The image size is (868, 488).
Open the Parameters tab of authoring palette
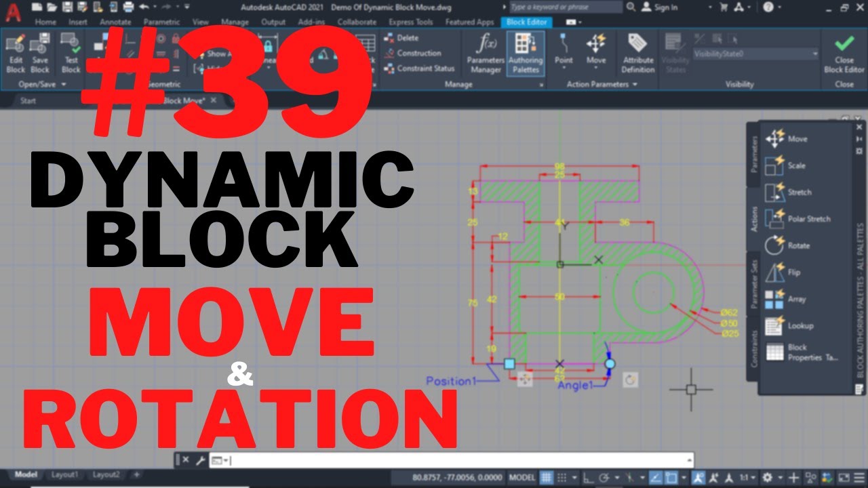pyautogui.click(x=753, y=154)
